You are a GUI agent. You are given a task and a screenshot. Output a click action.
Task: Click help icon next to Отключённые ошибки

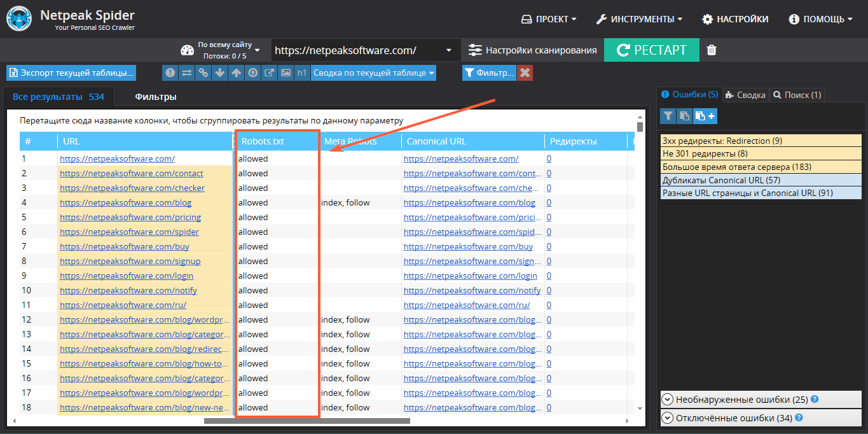799,418
